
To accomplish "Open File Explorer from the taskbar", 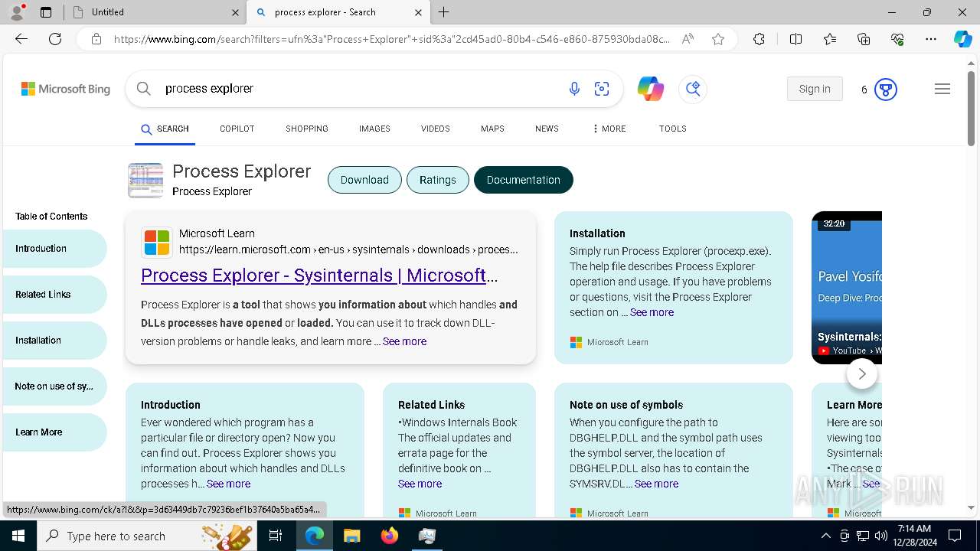I will point(352,536).
